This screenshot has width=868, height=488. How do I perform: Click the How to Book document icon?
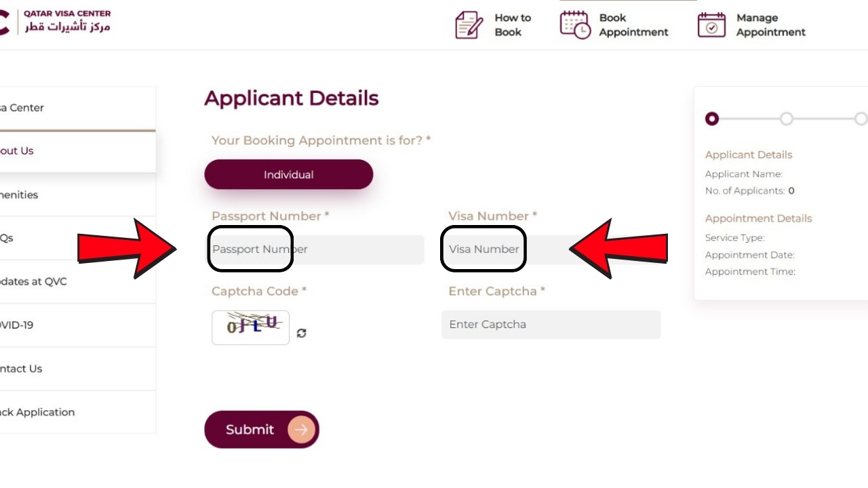pyautogui.click(x=469, y=25)
